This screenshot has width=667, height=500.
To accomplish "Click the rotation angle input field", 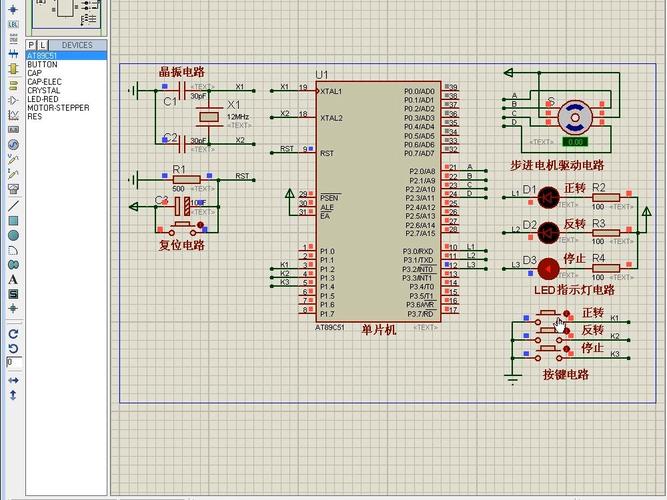I will click(14, 363).
